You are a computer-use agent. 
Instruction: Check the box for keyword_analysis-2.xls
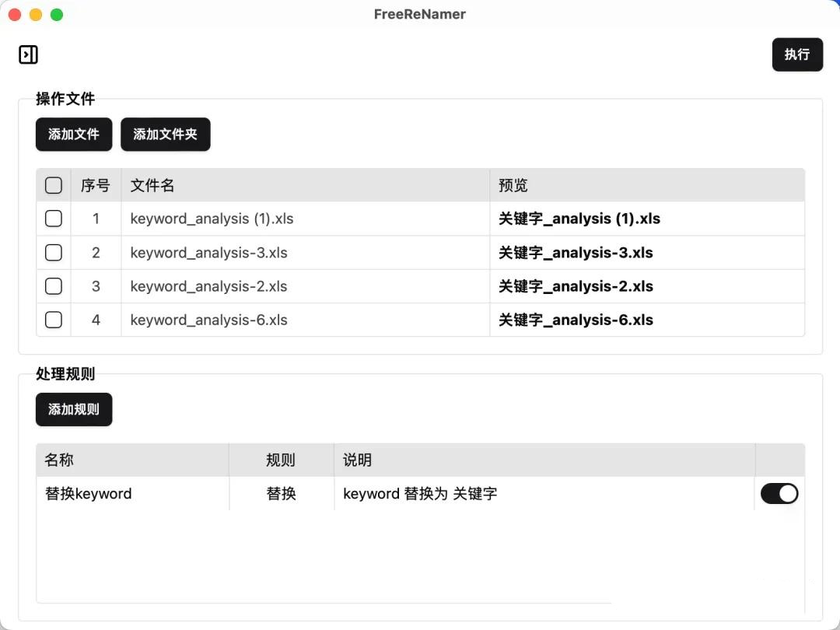[x=54, y=286]
